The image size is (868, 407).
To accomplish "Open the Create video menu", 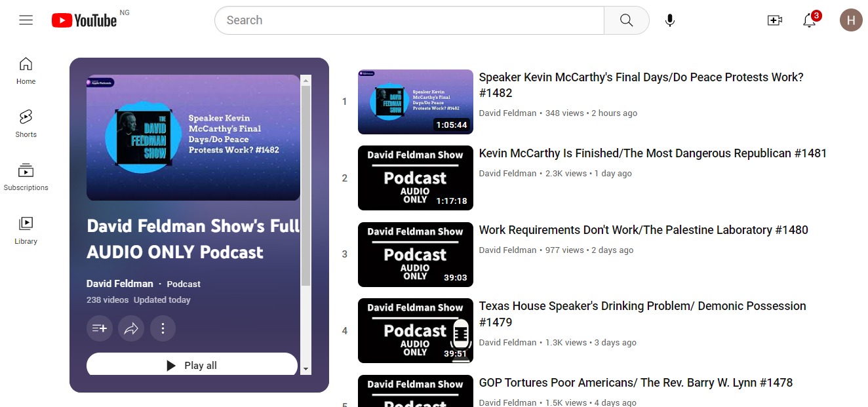I will [x=775, y=20].
